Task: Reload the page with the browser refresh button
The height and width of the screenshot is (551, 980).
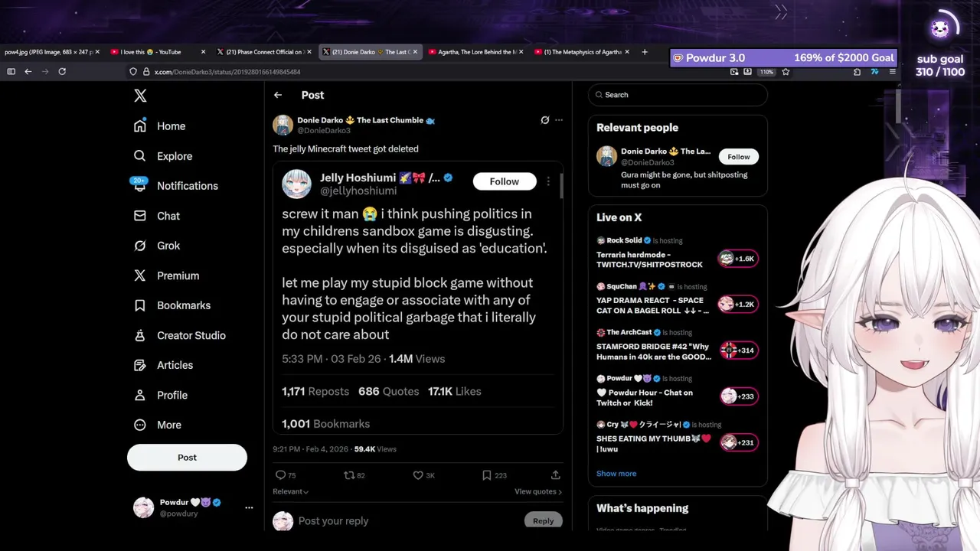Action: coord(62,71)
